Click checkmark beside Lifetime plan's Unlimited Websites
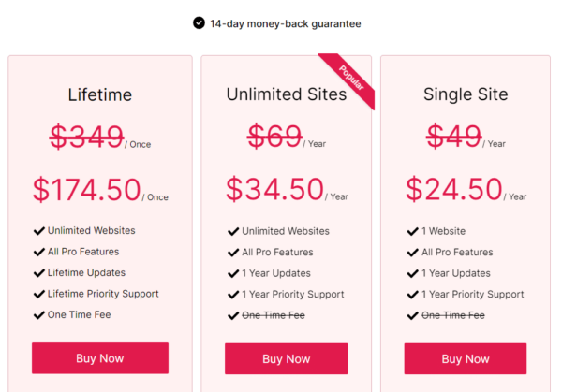 pyautogui.click(x=39, y=231)
